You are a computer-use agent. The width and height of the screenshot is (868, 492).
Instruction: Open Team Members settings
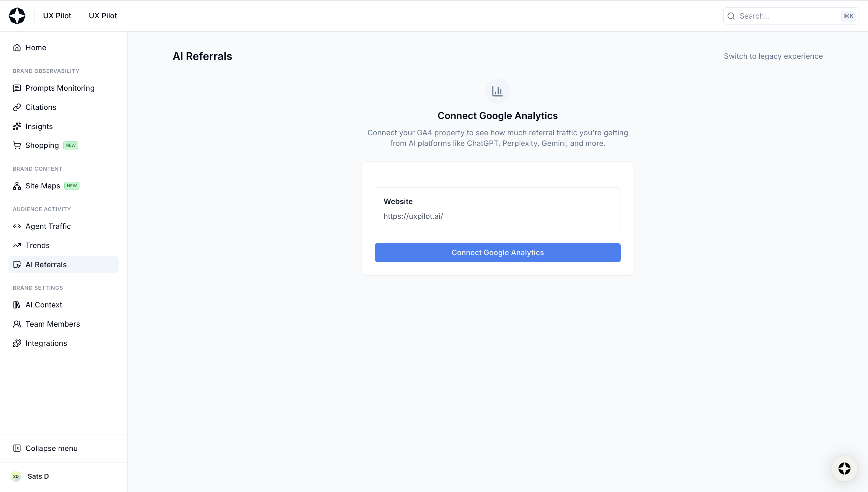click(53, 324)
